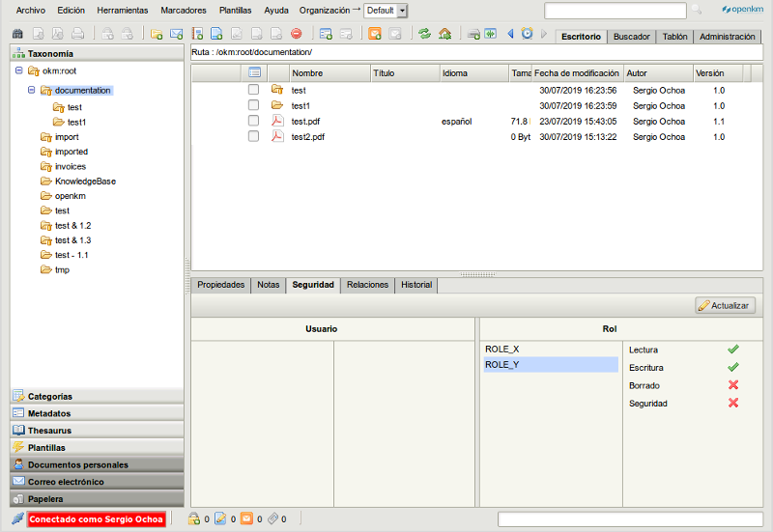Select the checkbox next to test1 folder

(253, 105)
